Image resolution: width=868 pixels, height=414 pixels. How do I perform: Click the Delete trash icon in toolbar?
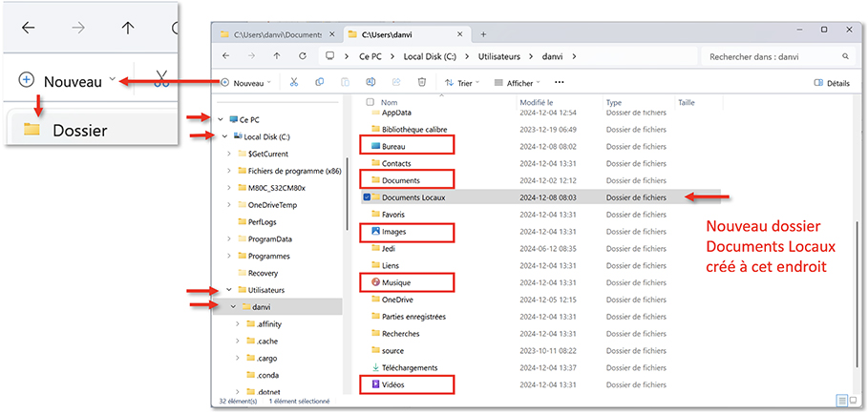click(x=421, y=83)
